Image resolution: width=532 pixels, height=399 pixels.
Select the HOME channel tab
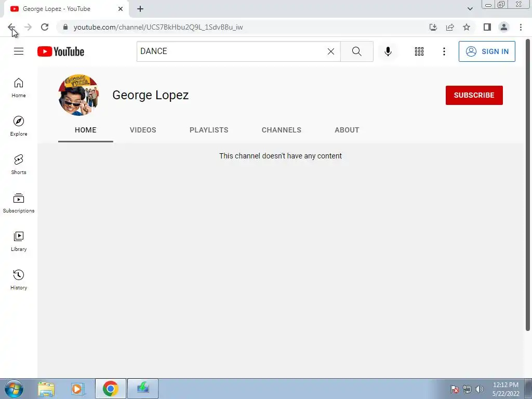[86, 130]
